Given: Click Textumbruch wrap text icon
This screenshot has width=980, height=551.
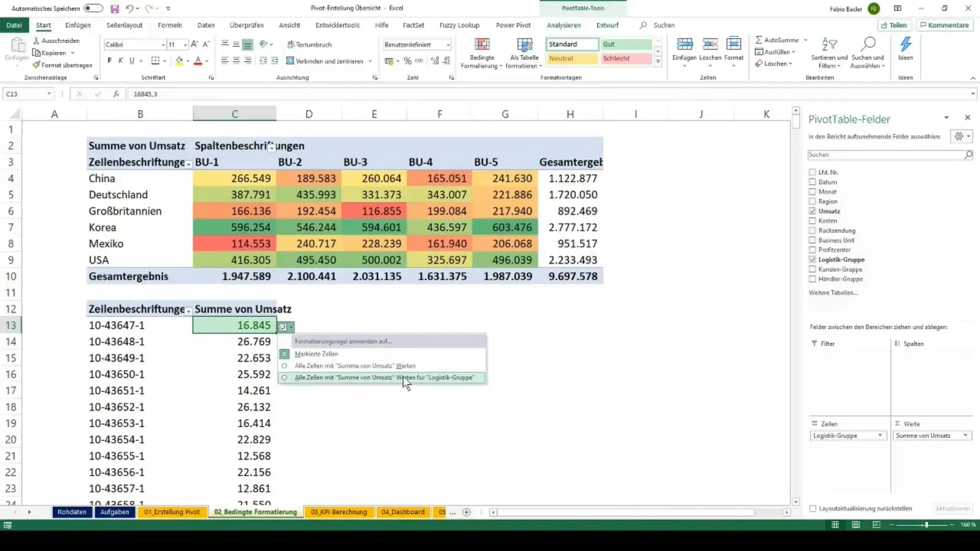Looking at the screenshot, I should point(290,44).
